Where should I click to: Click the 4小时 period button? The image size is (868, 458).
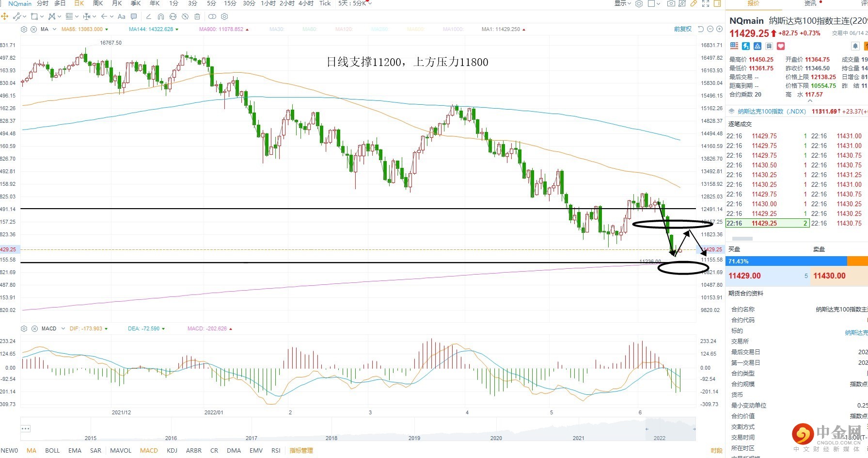[306, 3]
